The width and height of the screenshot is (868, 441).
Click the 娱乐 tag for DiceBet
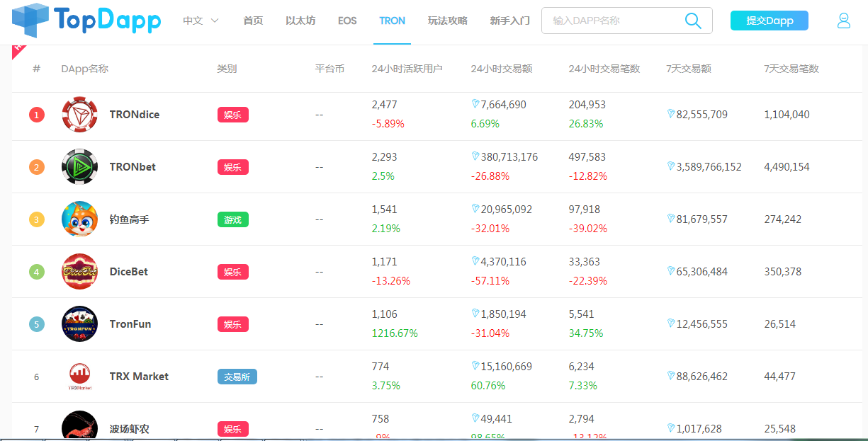(233, 272)
